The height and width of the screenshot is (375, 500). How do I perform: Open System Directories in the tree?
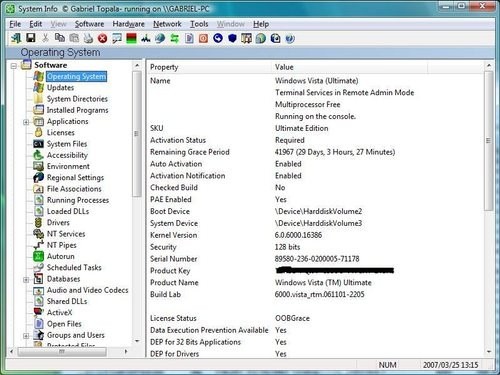77,99
